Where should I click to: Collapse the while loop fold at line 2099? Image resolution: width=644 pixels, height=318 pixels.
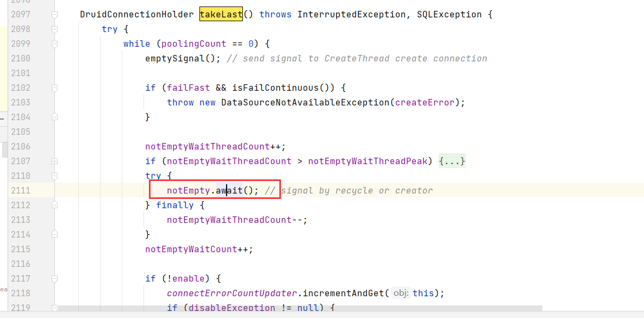[x=55, y=44]
